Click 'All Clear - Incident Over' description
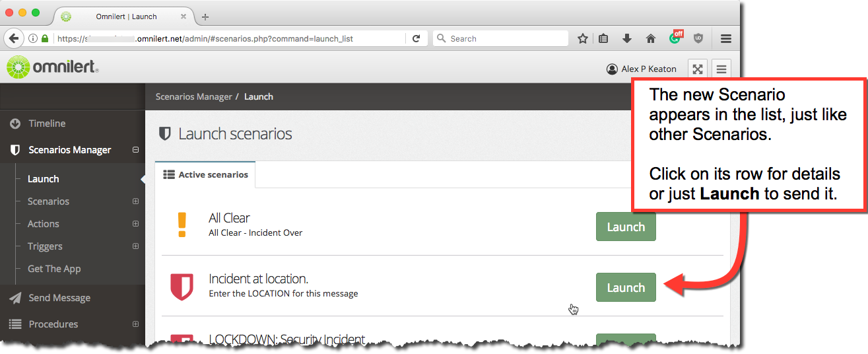 click(255, 232)
